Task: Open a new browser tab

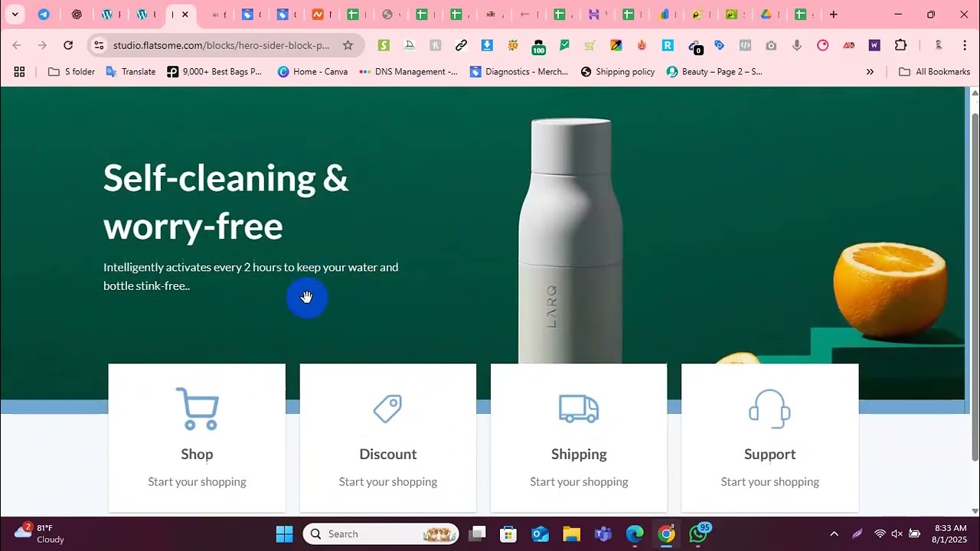Action: (x=834, y=15)
